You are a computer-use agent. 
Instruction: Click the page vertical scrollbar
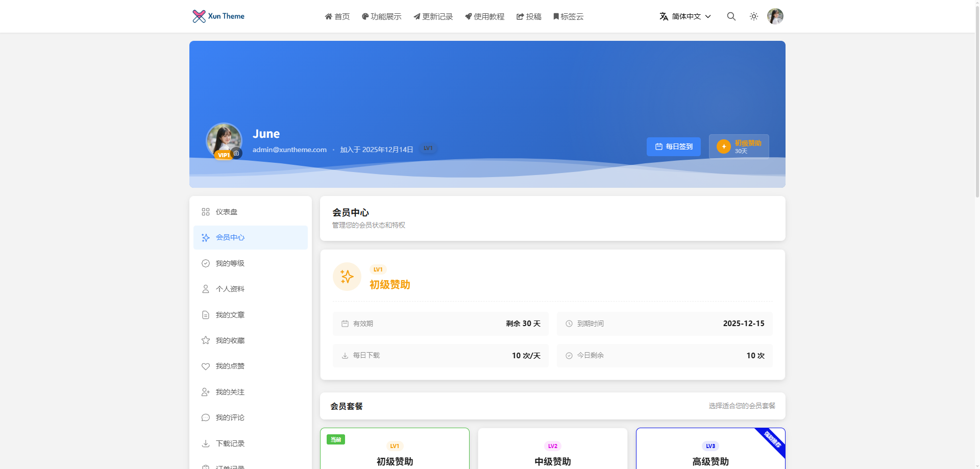click(x=977, y=102)
